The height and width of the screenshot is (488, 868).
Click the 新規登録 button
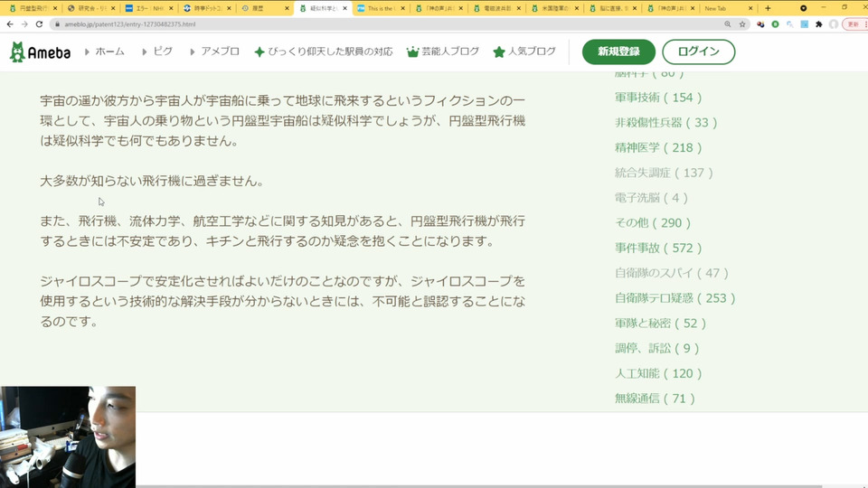pos(618,52)
